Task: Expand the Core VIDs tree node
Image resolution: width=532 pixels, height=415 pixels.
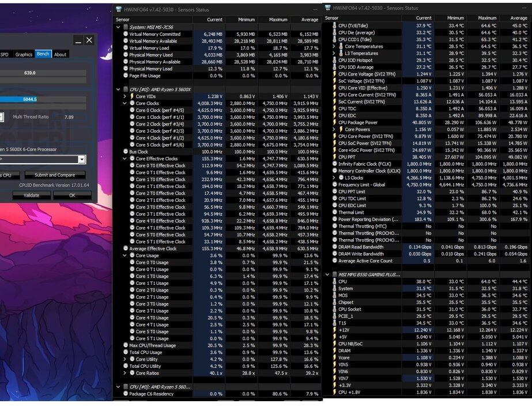Action: click(125, 96)
